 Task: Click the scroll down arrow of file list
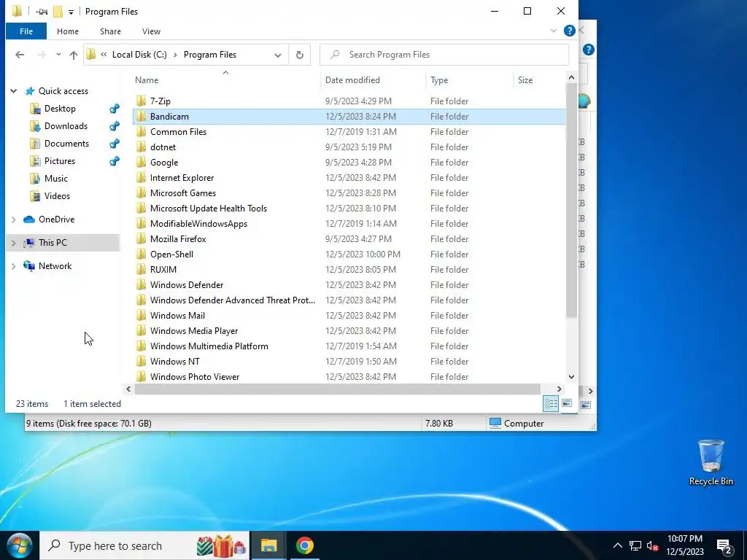pos(571,377)
